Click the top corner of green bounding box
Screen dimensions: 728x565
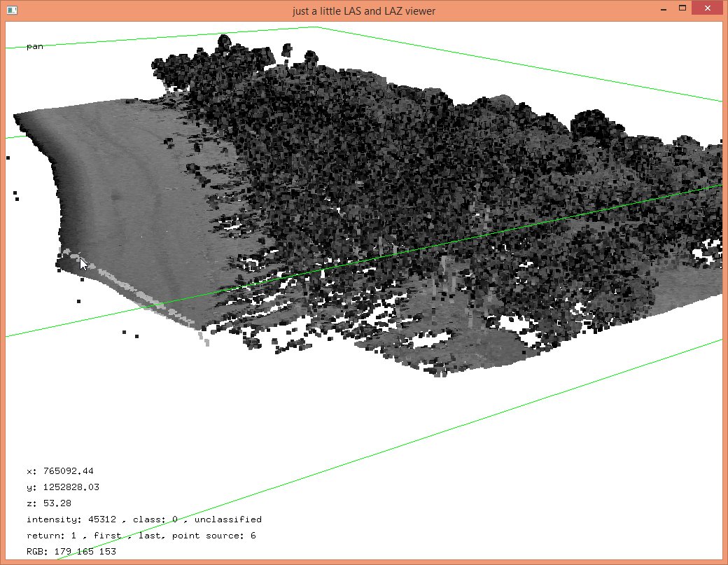click(x=316, y=27)
